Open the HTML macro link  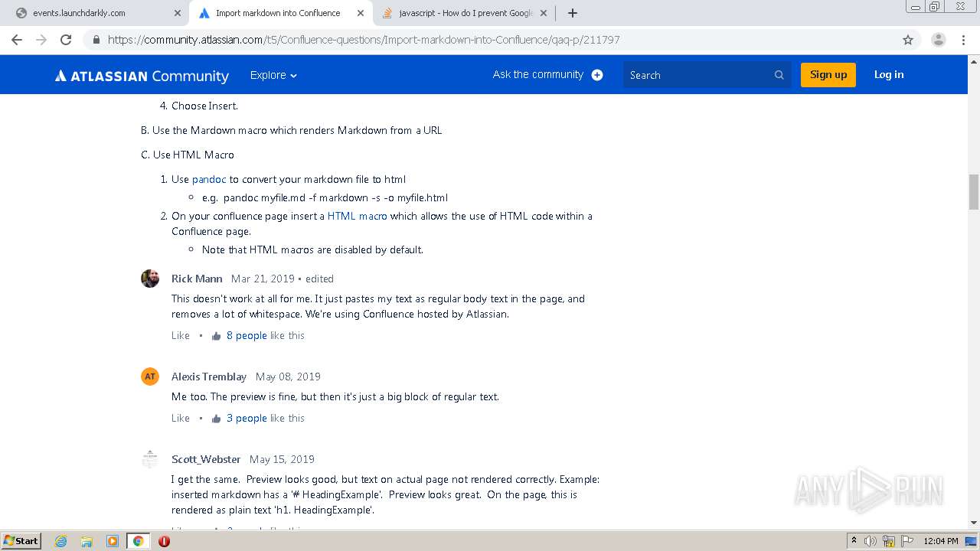click(x=357, y=216)
